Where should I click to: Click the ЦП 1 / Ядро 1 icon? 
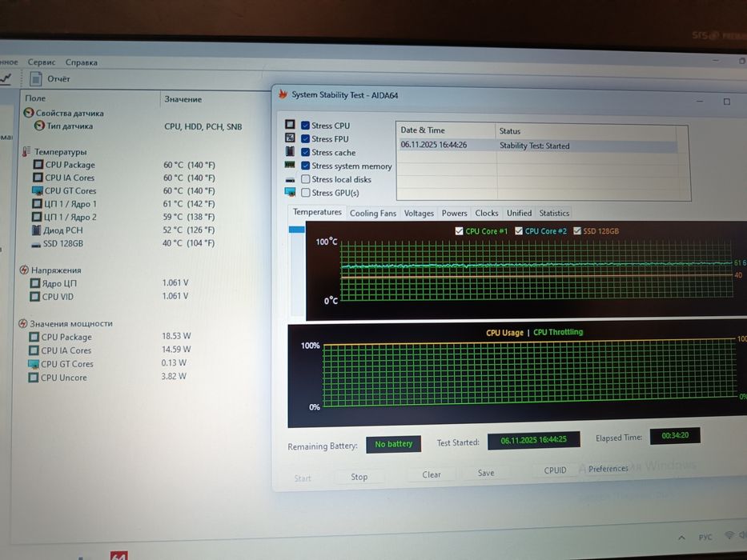37,204
